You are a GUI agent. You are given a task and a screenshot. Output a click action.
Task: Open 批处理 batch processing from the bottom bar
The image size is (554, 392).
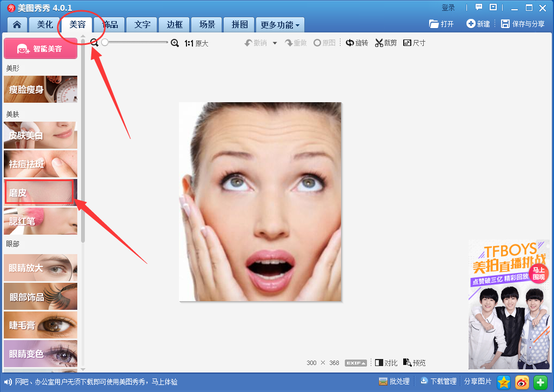click(394, 381)
